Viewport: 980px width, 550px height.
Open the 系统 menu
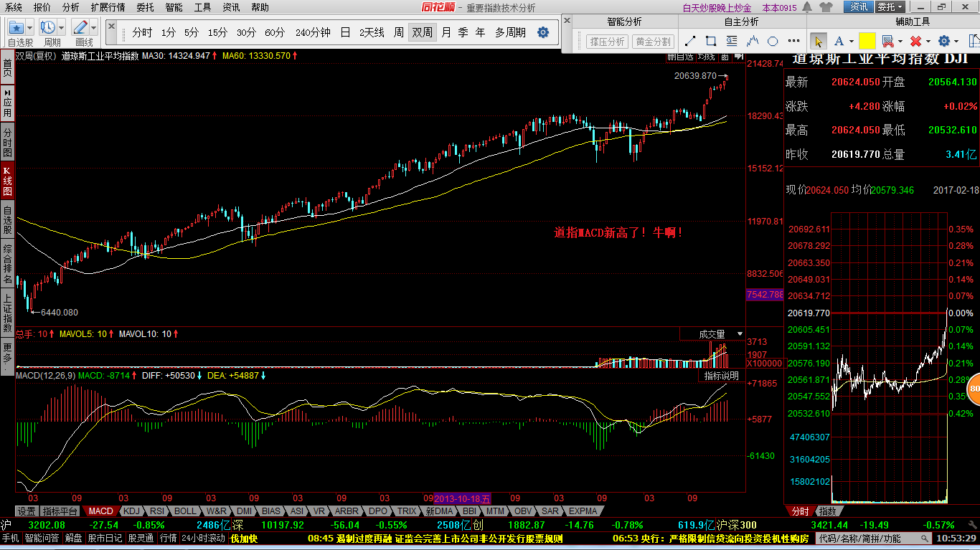(x=14, y=7)
